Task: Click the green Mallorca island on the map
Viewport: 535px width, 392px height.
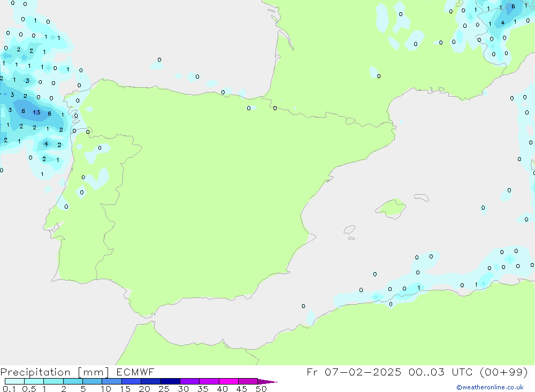Action: (392, 208)
